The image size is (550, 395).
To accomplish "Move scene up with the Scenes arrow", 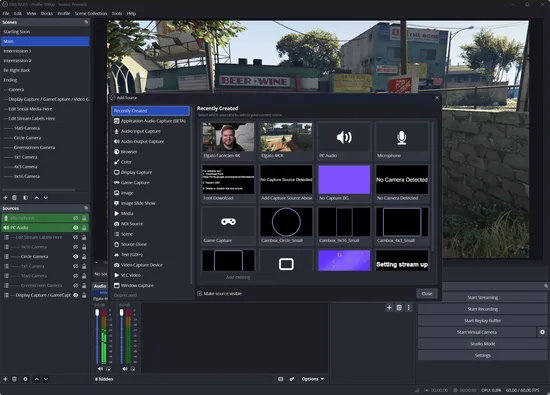I will coord(36,198).
